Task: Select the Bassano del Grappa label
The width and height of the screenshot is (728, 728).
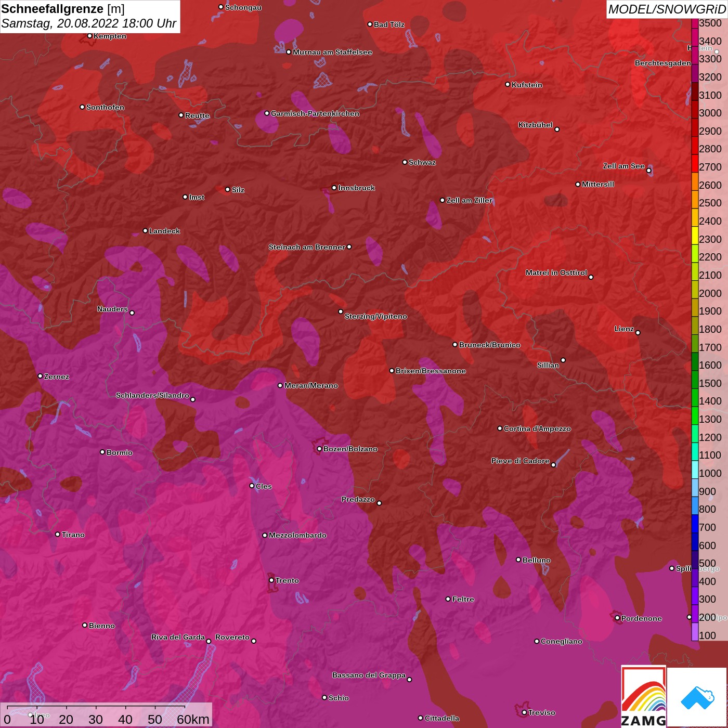Action: click(369, 675)
